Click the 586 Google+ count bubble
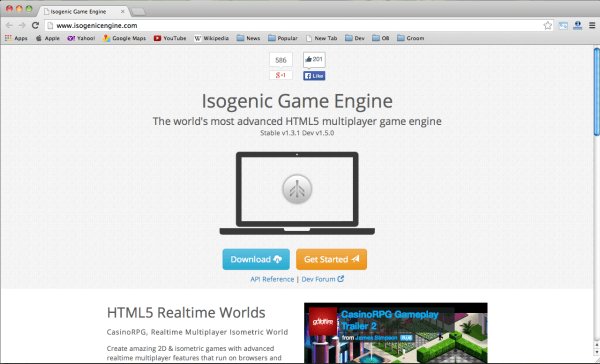The image size is (600, 364). tap(281, 60)
